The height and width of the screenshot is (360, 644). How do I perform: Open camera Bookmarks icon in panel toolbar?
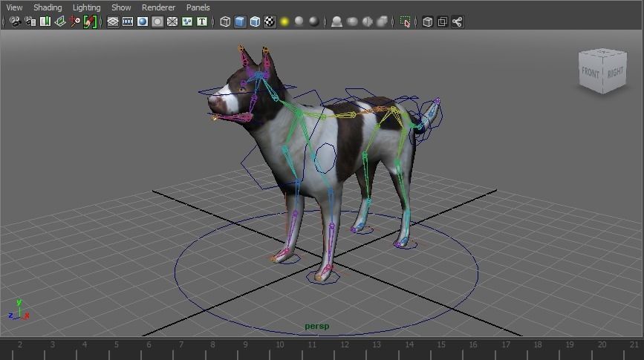(x=45, y=22)
